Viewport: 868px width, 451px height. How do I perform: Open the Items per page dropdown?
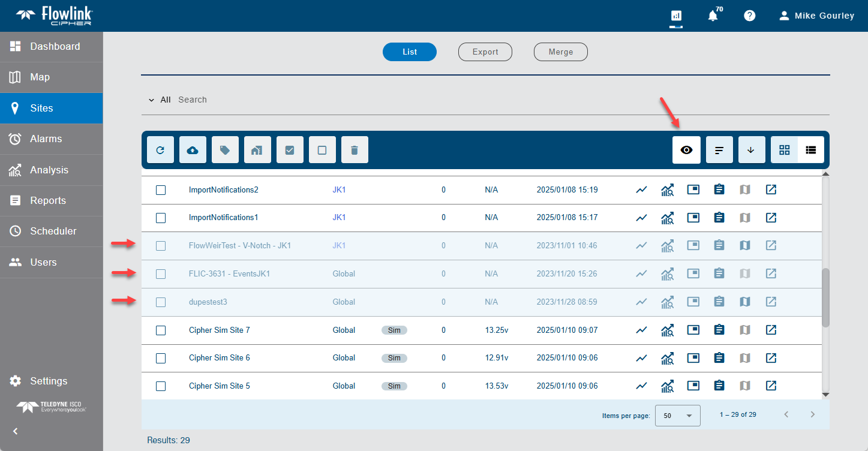(x=677, y=415)
